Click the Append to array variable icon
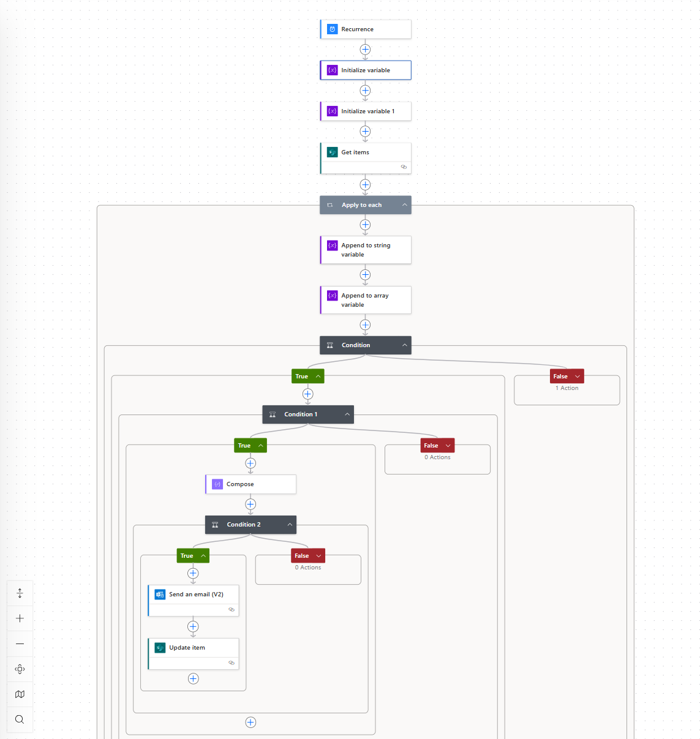Image resolution: width=700 pixels, height=739 pixels. pos(332,295)
